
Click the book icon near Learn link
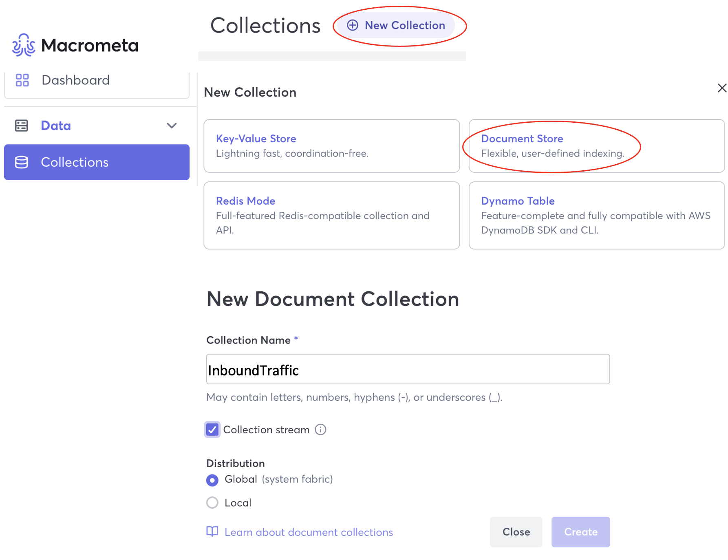tap(212, 531)
